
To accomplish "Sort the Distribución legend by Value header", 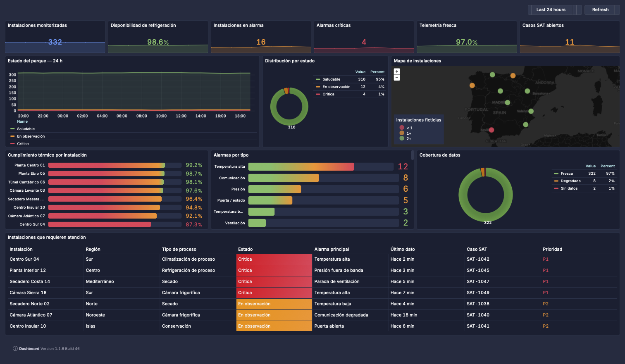I will [360, 72].
